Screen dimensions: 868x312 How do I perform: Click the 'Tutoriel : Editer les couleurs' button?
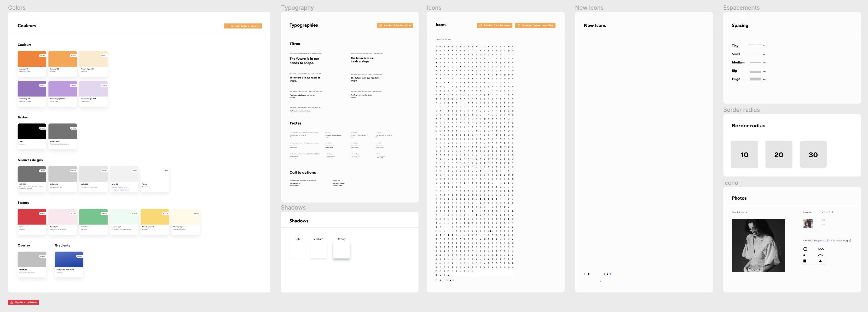[x=243, y=26]
